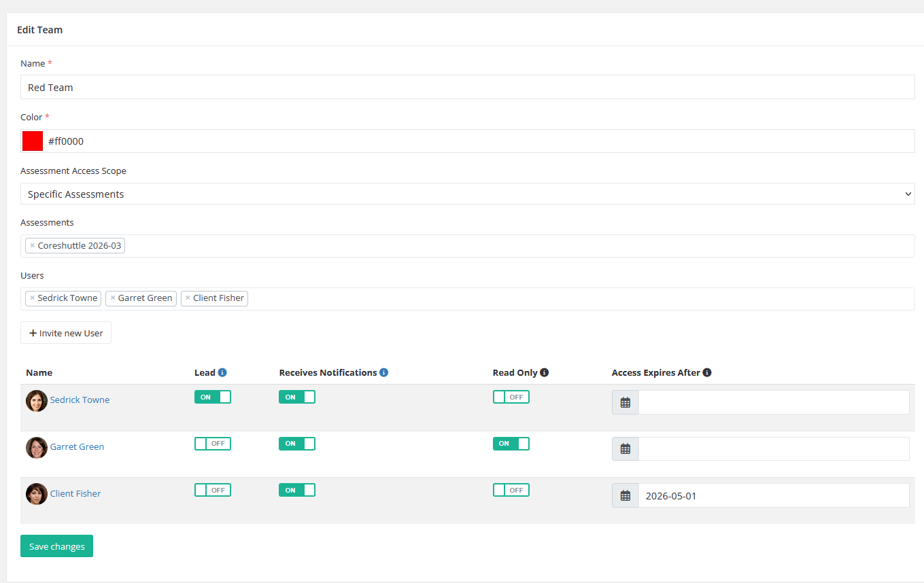Open the Assessment Access Scope dropdown
924x583 pixels.
(467, 194)
